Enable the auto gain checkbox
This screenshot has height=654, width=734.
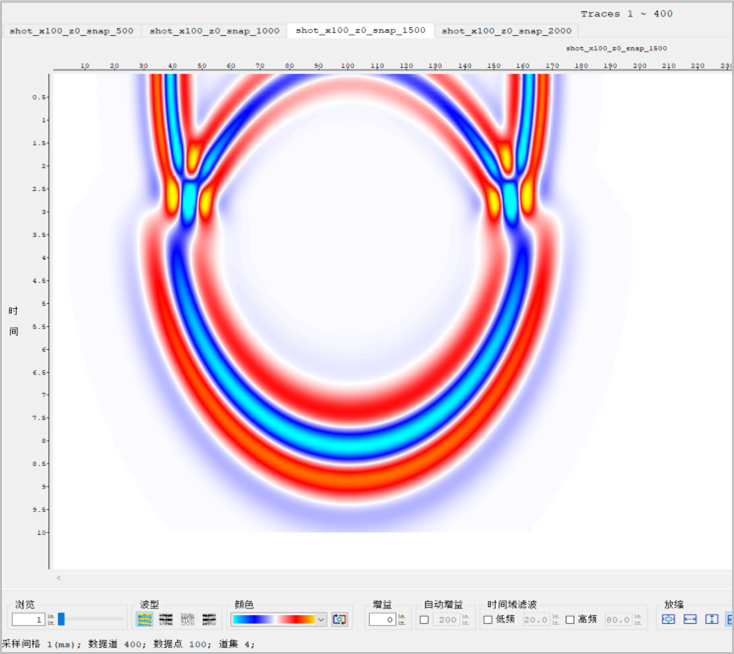(424, 620)
